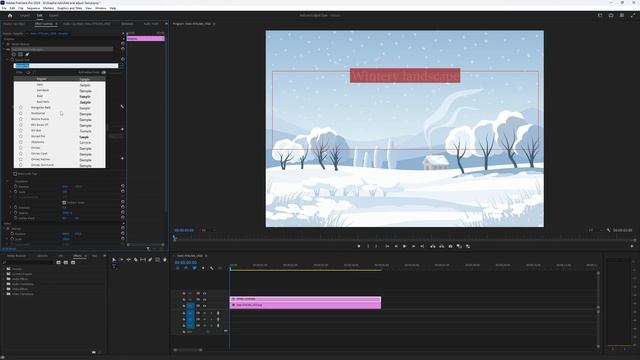640x360 pixels.
Task: Switch to the Media Browser tab
Action: [x=17, y=256]
